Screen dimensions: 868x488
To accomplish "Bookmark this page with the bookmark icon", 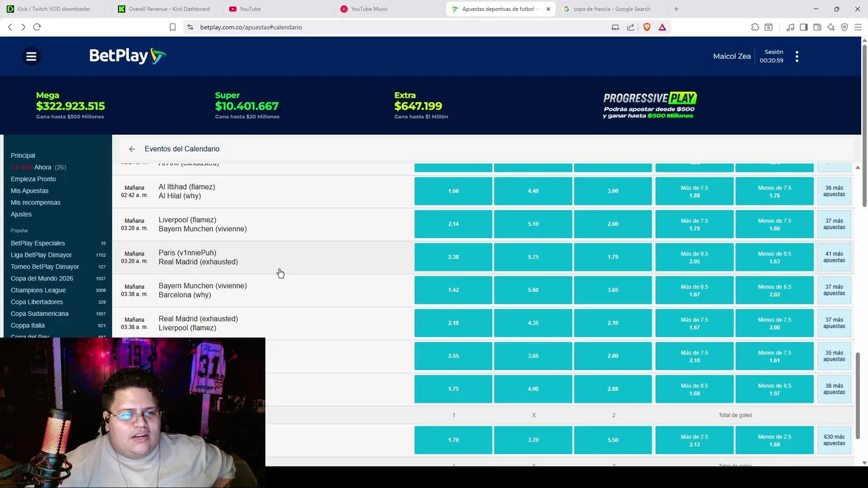I will coord(172,27).
